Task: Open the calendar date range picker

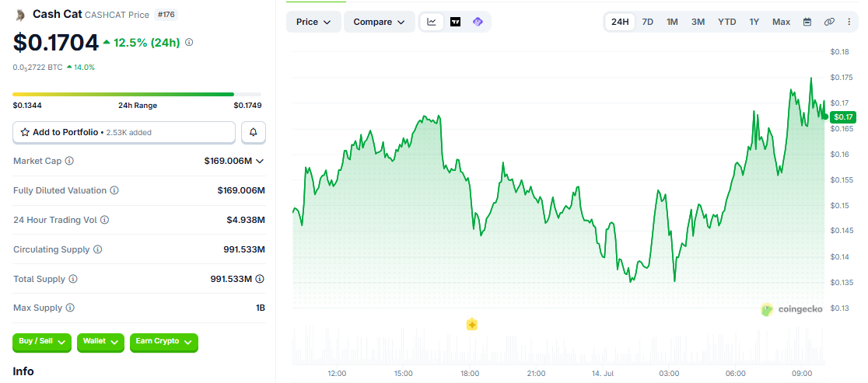Action: coord(807,22)
